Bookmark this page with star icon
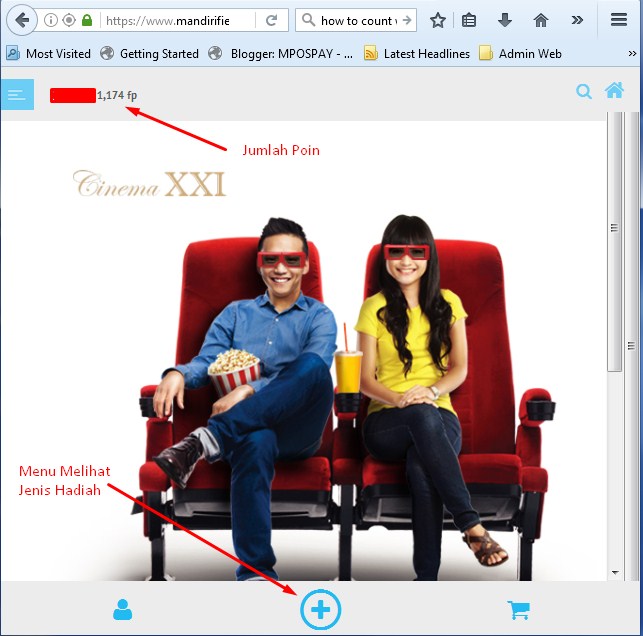This screenshot has height=636, width=643. tap(438, 20)
